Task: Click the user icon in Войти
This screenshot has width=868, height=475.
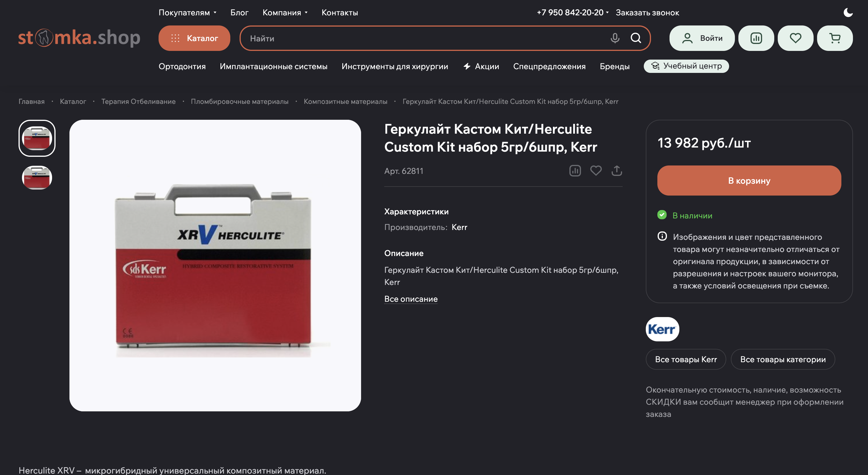Action: point(687,38)
